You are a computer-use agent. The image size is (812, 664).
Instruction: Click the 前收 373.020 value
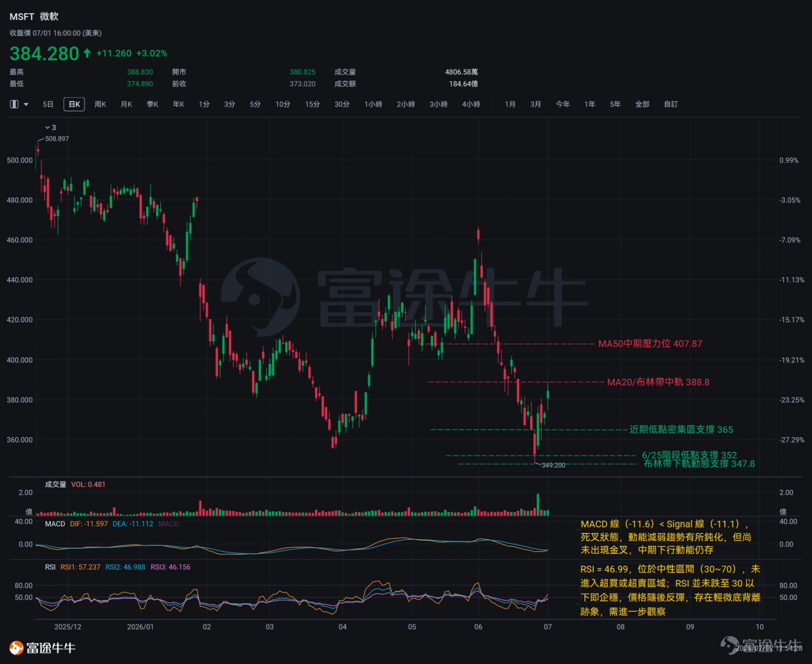pyautogui.click(x=302, y=84)
